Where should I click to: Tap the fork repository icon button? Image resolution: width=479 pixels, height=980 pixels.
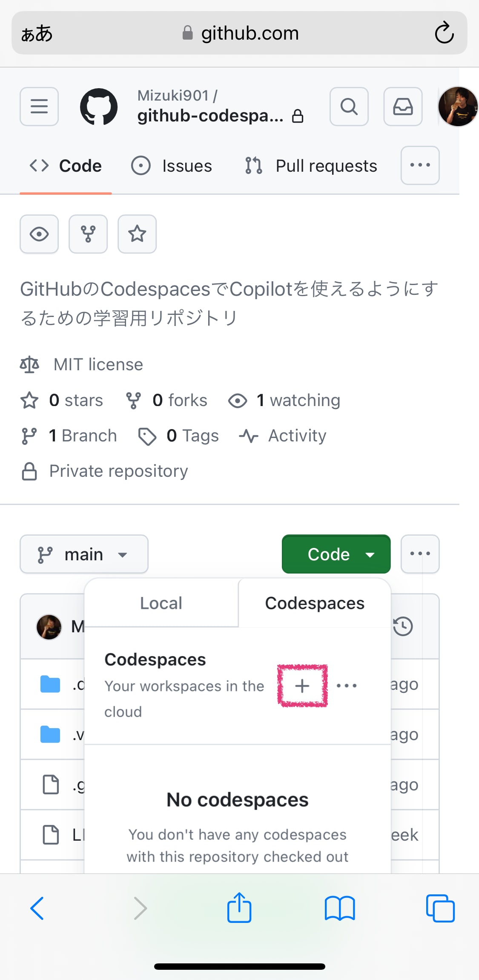pos(88,234)
